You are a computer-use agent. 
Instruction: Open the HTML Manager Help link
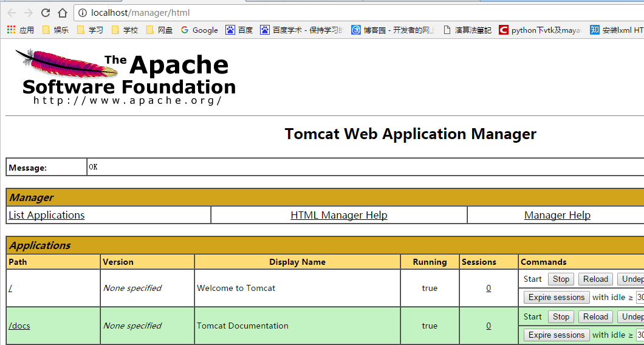[x=339, y=215]
